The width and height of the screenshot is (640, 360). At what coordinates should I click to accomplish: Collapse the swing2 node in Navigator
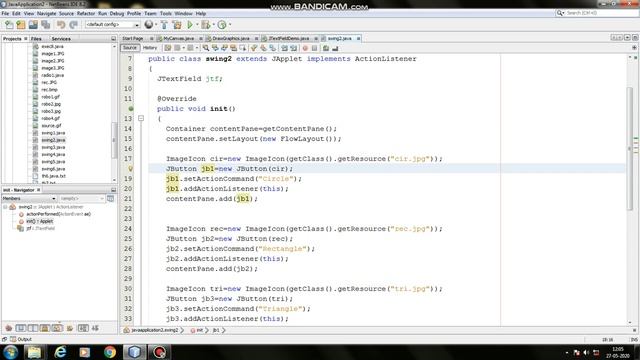(5, 207)
